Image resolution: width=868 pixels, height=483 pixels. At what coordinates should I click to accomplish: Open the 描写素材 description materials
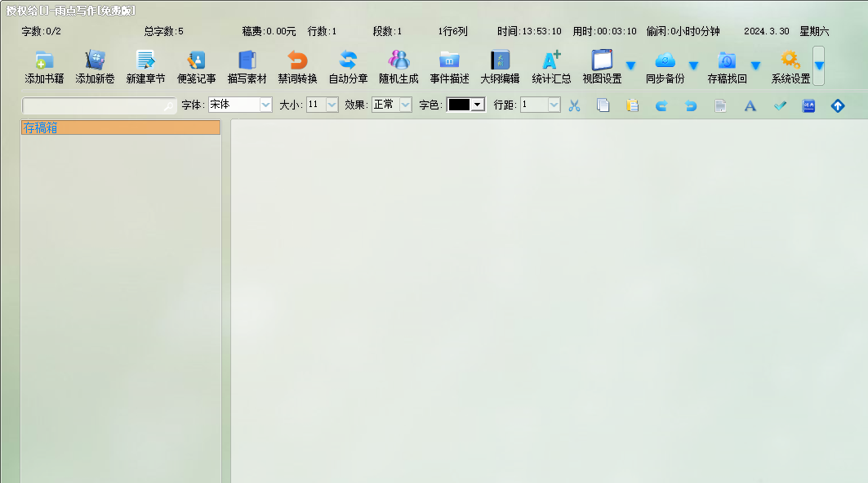tap(247, 67)
